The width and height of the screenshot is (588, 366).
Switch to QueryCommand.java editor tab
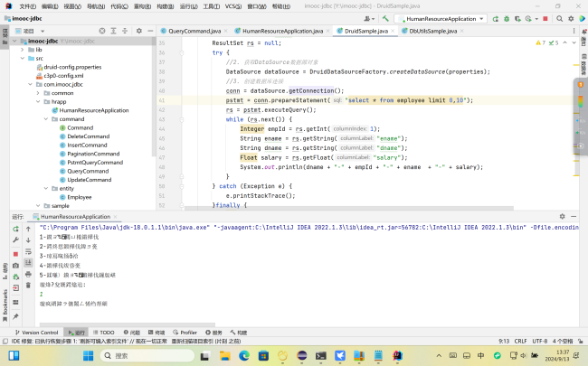[x=193, y=31]
